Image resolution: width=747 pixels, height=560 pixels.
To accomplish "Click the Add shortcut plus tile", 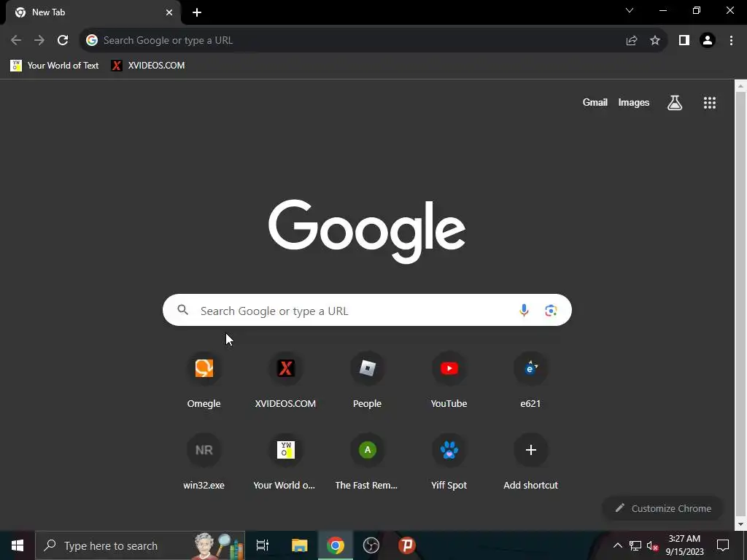I will point(531,463).
